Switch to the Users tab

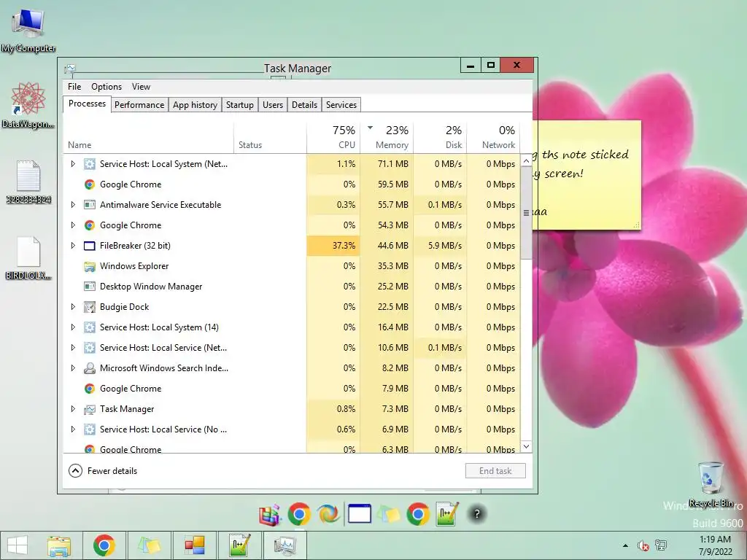(x=273, y=105)
